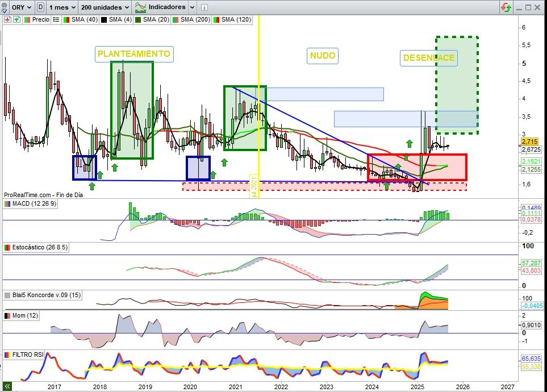Image resolution: width=547 pixels, height=392 pixels.
Task: Click the 0,0378 MACD value label
Action: point(531,219)
